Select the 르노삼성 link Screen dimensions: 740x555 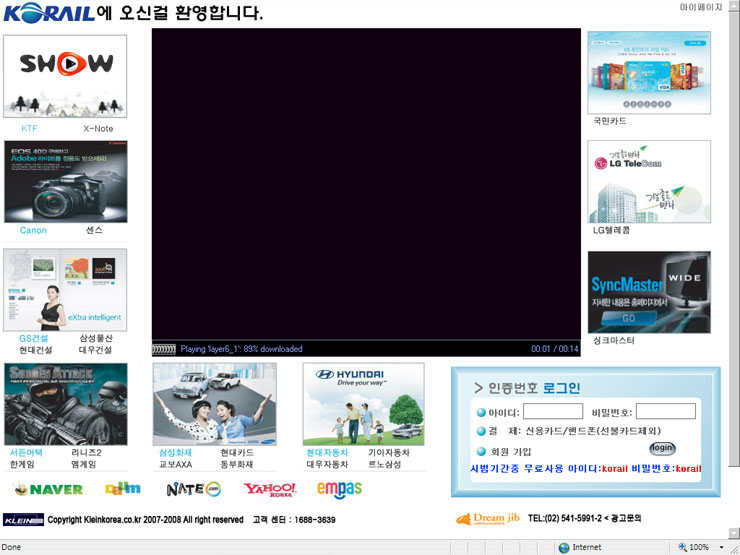tap(385, 464)
